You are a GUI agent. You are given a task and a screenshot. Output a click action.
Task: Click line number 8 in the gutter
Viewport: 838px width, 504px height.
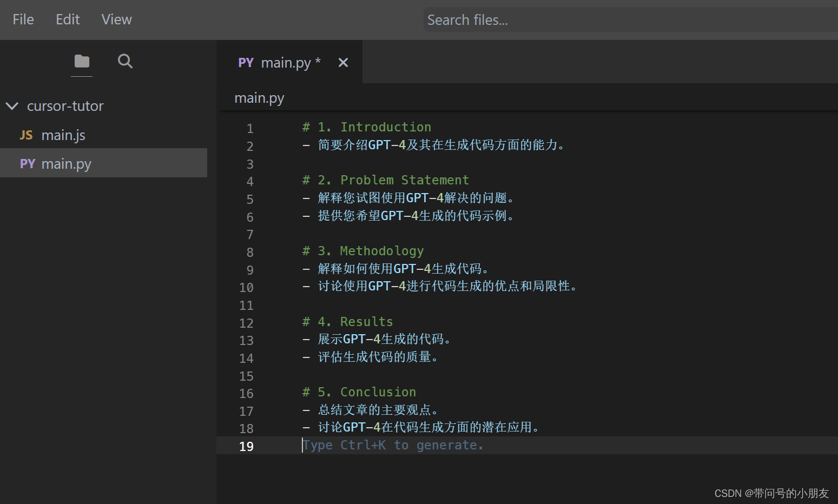pyautogui.click(x=250, y=253)
